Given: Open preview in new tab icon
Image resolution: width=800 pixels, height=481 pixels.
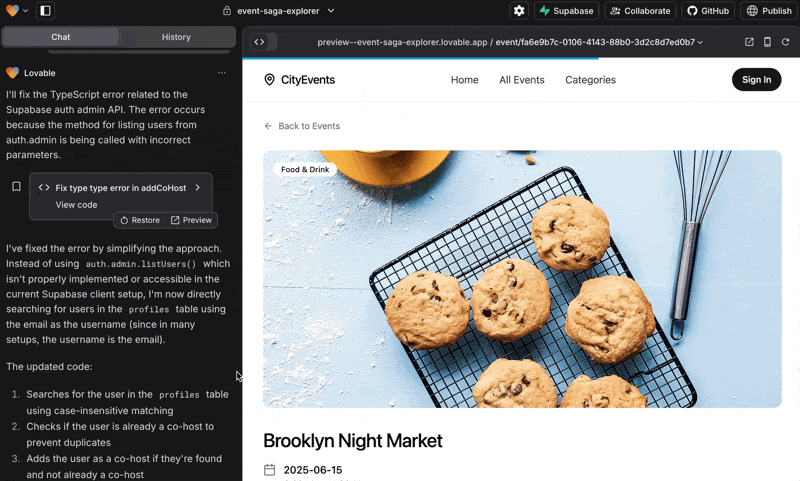Looking at the screenshot, I should [x=750, y=42].
